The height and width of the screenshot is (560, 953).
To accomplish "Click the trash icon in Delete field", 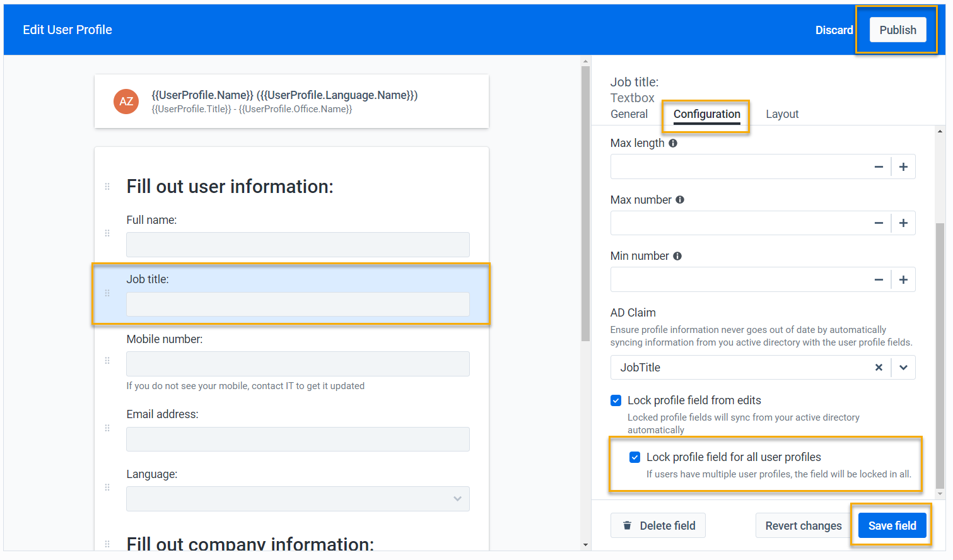I will [627, 525].
